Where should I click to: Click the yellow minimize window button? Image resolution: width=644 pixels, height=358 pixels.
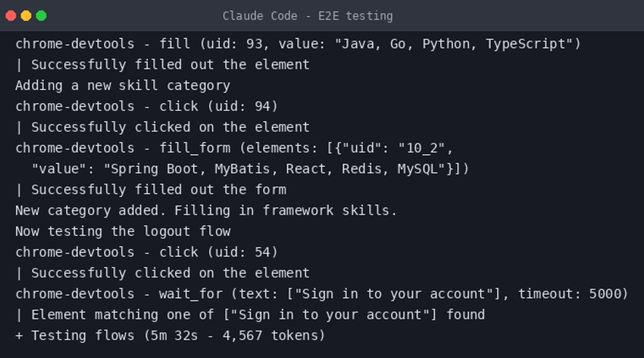pos(26,16)
